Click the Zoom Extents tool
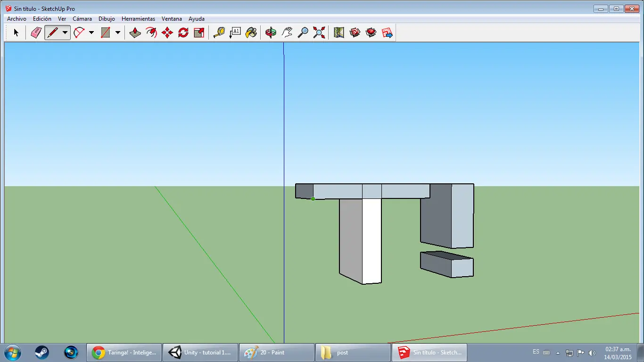This screenshot has width=644, height=362. [x=319, y=33]
